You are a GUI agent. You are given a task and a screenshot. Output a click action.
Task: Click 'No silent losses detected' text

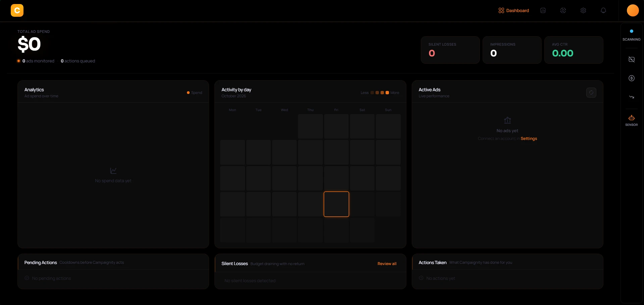pos(250,281)
